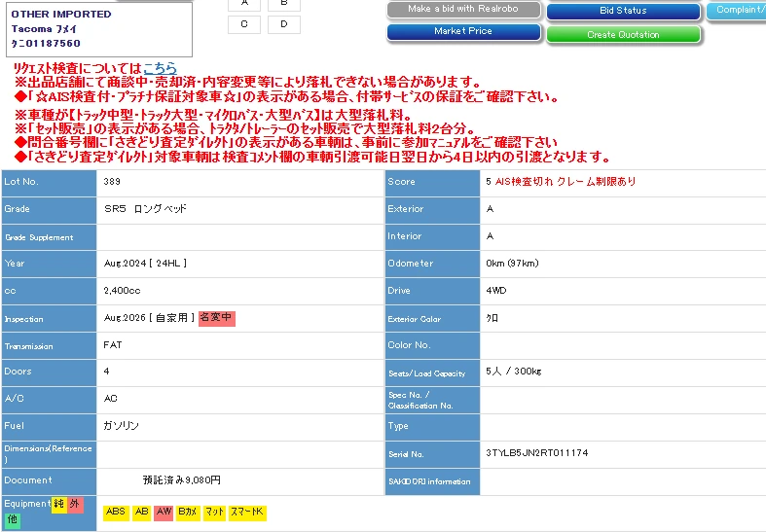
Task: Select the D image box
Action: click(x=283, y=23)
